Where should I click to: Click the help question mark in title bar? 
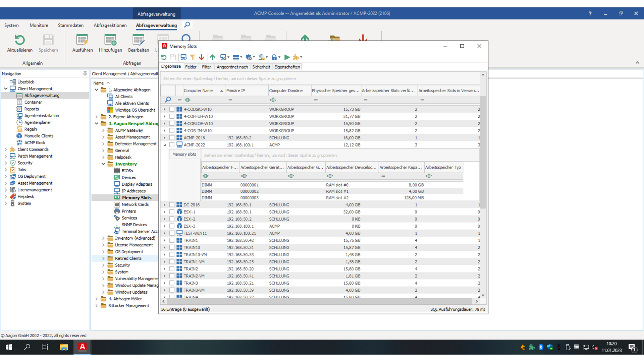point(590,13)
